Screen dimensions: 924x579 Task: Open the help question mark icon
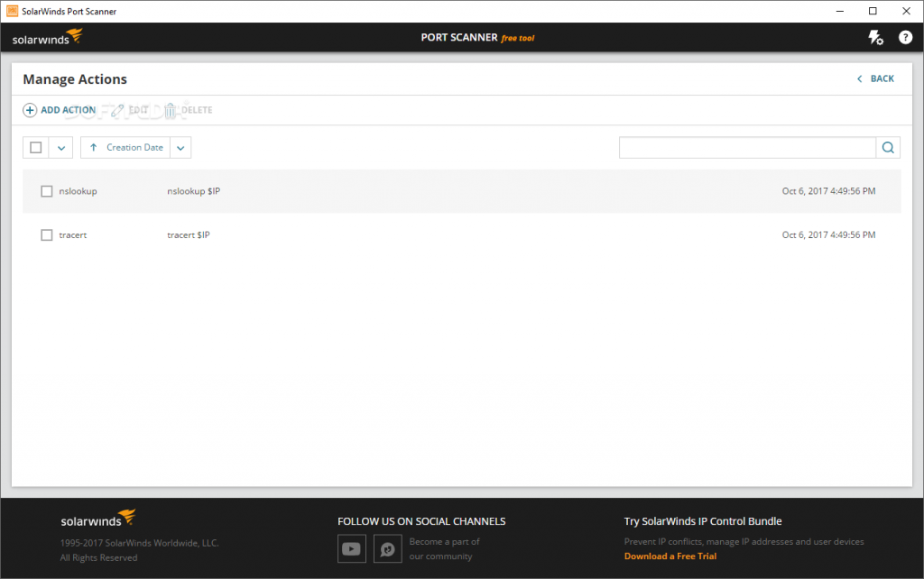click(905, 38)
